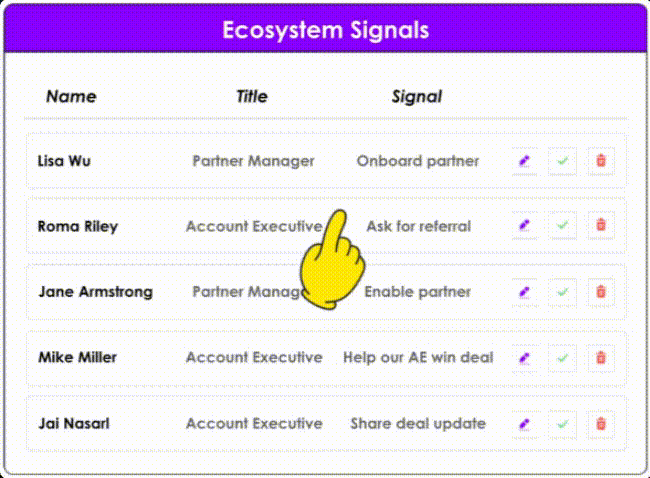Edit the Jai Nasarl signal
Viewport: 650px width, 478px height.
point(524,423)
